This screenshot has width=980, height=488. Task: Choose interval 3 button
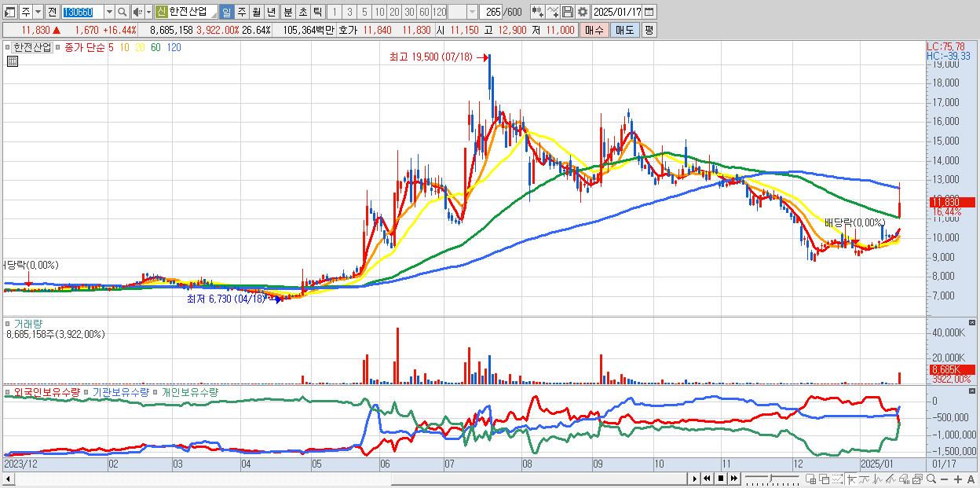click(349, 12)
